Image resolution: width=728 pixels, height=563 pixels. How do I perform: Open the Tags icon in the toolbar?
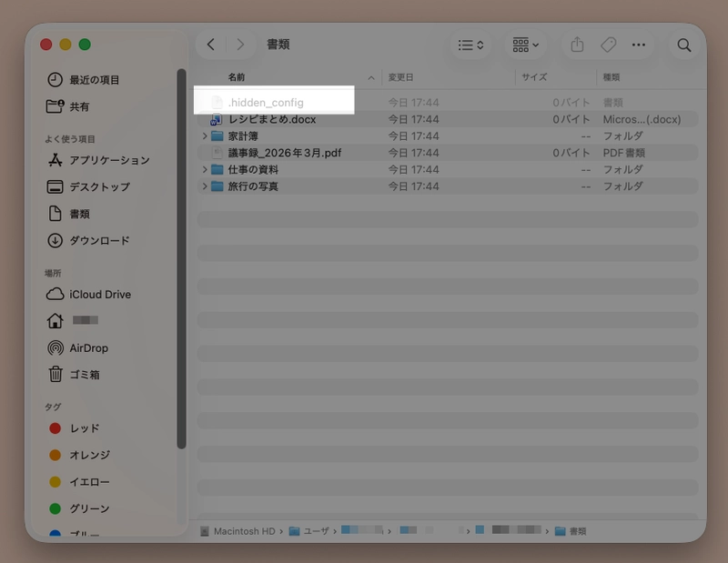pyautogui.click(x=607, y=45)
